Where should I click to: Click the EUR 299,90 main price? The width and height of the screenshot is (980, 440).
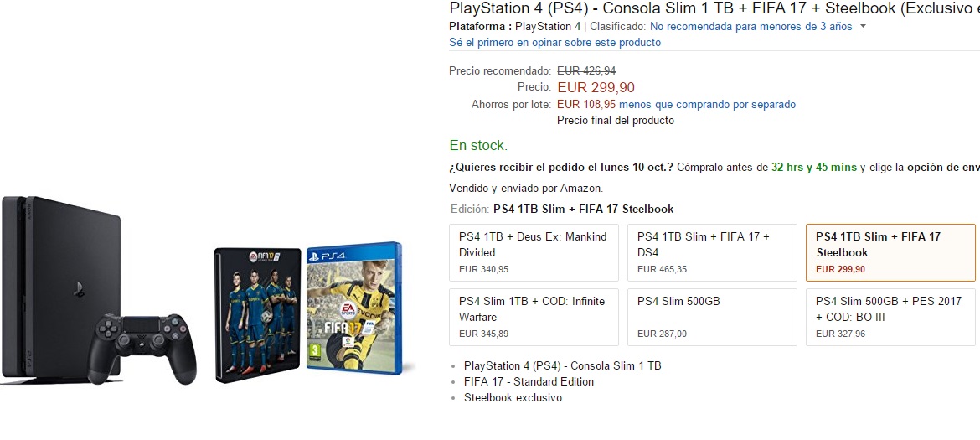click(596, 87)
